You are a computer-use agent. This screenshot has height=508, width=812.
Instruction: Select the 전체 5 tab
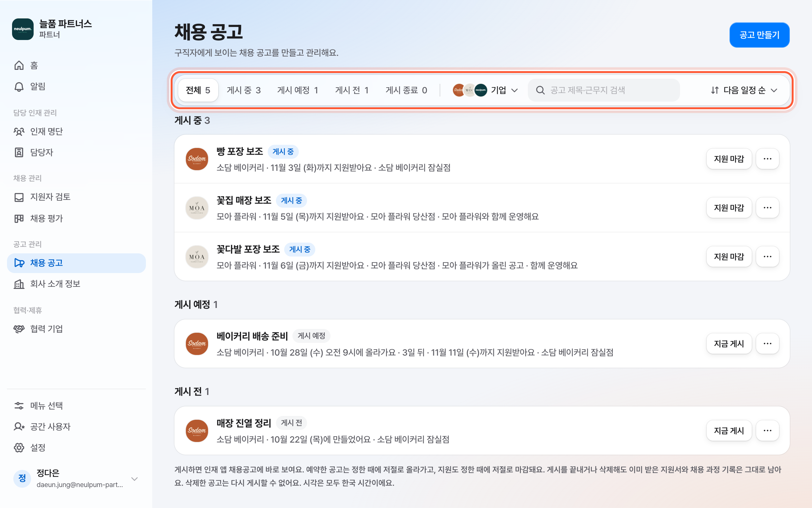(x=198, y=90)
